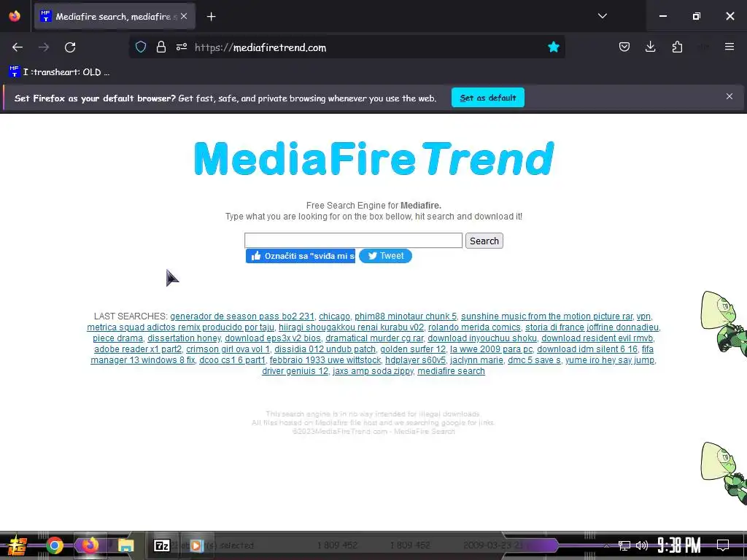
Task: Open 'hiiragi shougakkou renai kurabu v02' link
Action: [351, 327]
